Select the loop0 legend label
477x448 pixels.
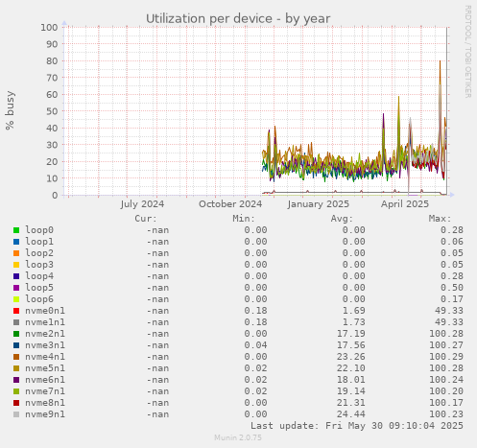pyautogui.click(x=39, y=230)
